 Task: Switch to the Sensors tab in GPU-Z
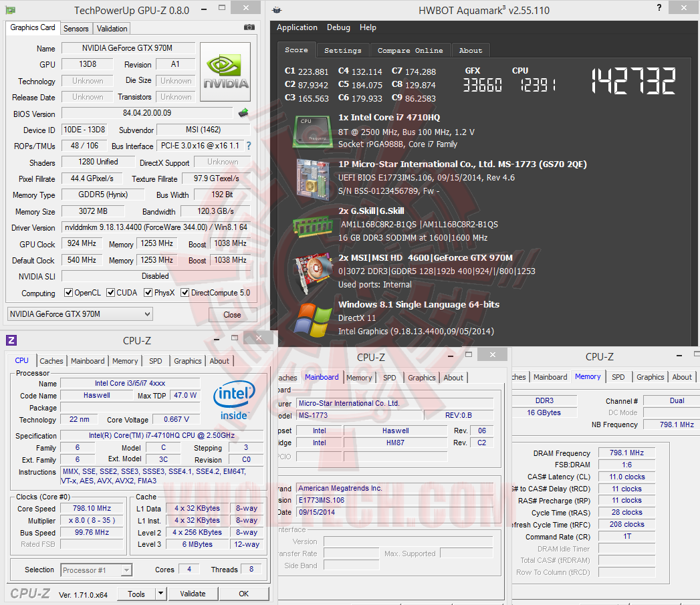coord(76,29)
